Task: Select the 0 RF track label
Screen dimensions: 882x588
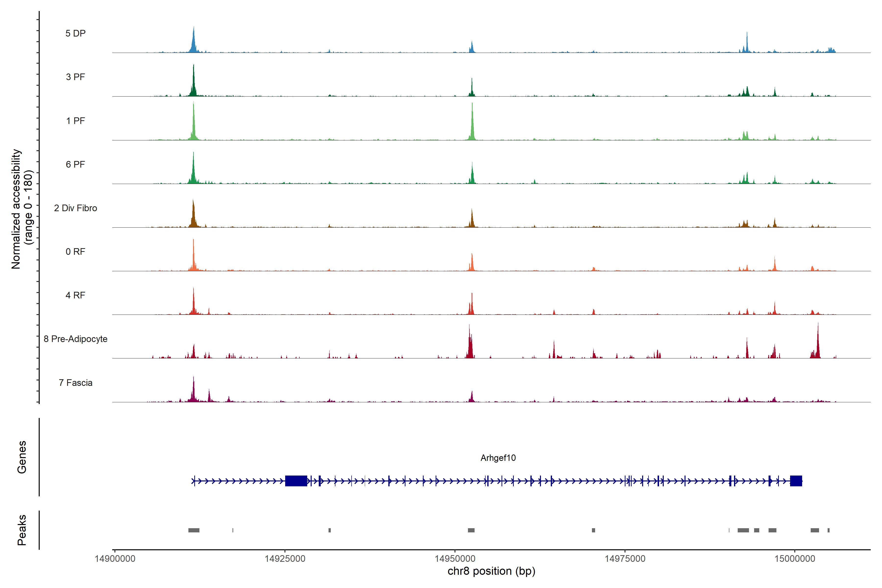Action: (x=75, y=252)
